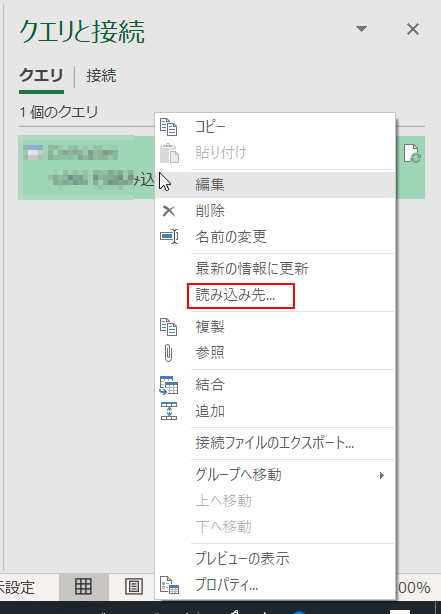The image size is (441, 614).
Task: Switch to the クエリ tab
Action: [x=42, y=75]
